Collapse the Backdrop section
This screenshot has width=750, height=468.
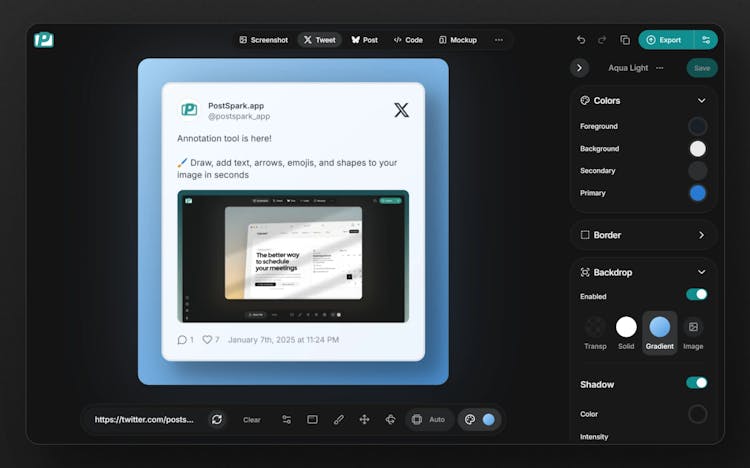click(701, 272)
